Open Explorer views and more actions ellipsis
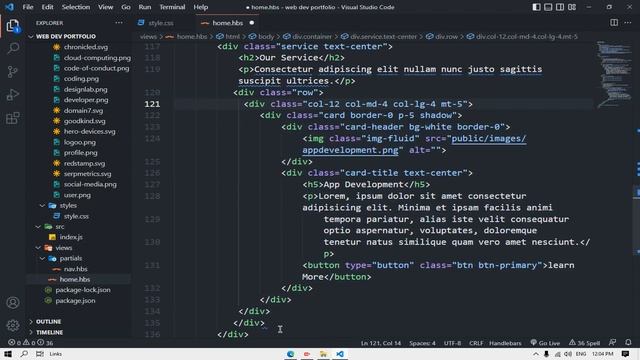 (x=119, y=23)
